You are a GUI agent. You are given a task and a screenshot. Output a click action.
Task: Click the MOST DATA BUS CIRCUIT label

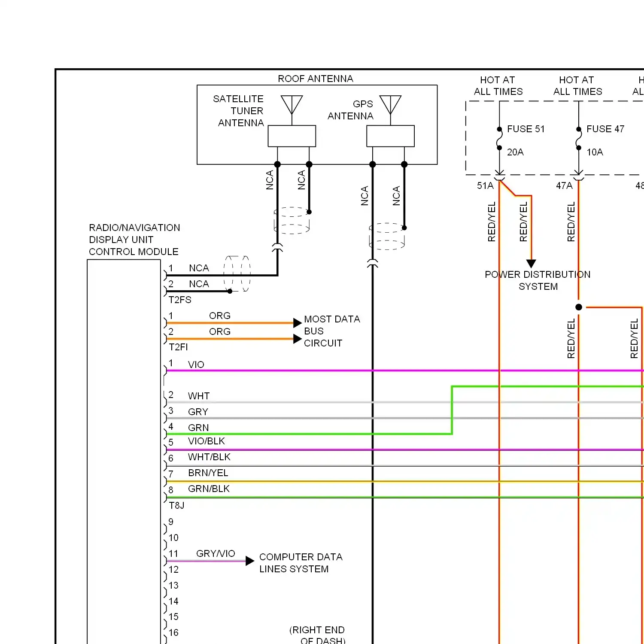coord(332,331)
